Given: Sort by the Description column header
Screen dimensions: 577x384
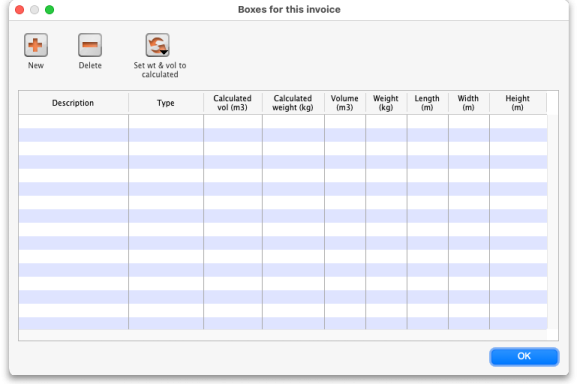Looking at the screenshot, I should click(73, 103).
